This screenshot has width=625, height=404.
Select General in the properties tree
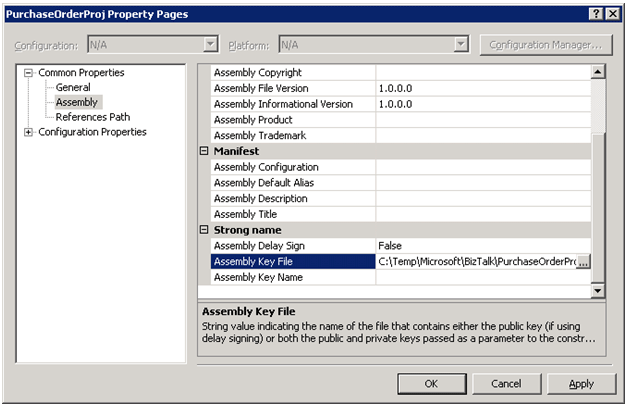pyautogui.click(x=72, y=88)
